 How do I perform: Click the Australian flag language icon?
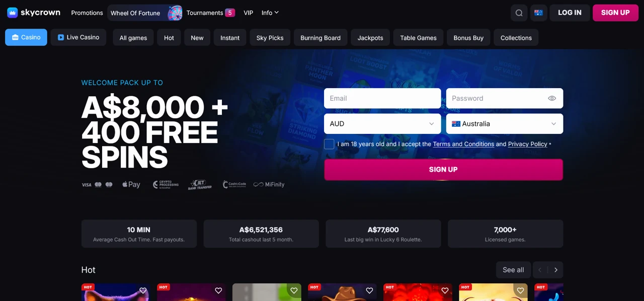coord(538,13)
